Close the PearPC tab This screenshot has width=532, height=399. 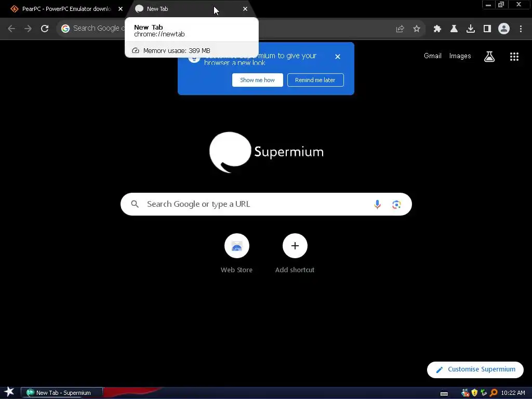121,9
